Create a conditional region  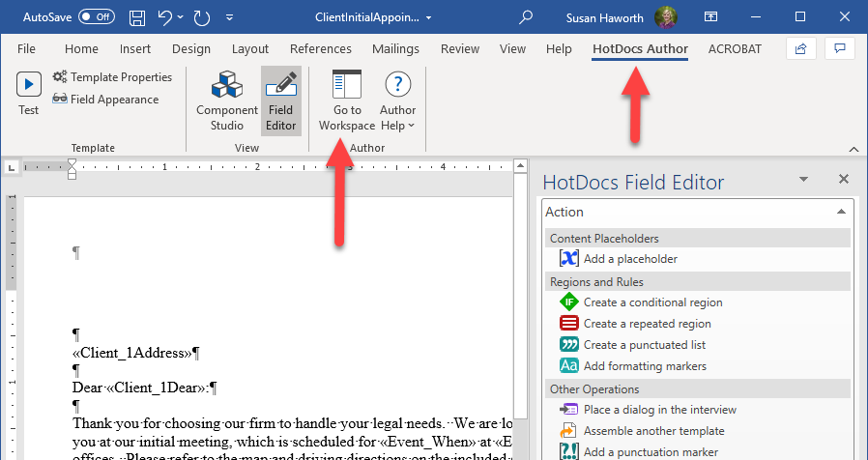pyautogui.click(x=641, y=302)
